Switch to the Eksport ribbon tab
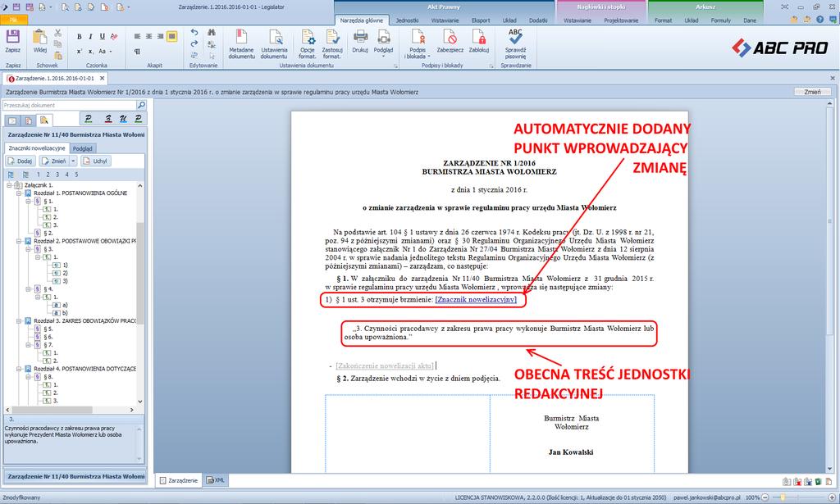This screenshot has height=504, width=840. click(481, 20)
